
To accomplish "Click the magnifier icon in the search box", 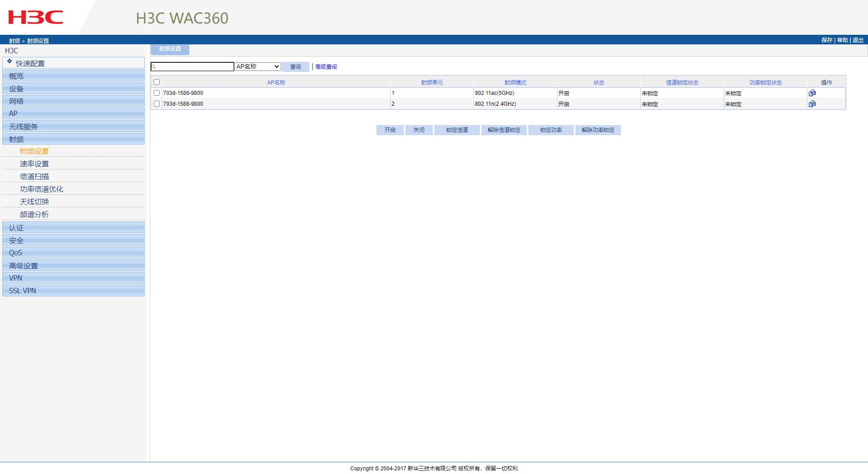I will 154,67.
